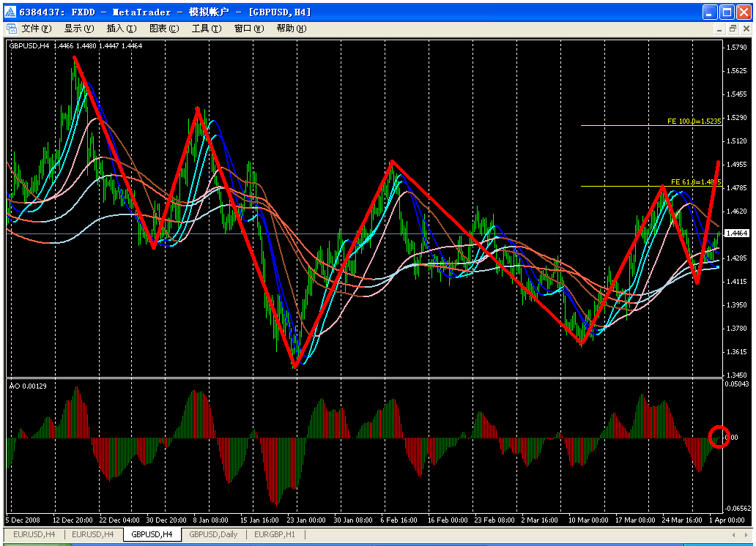Click the MetaTrader icon in the title bar
Image resolution: width=756 pixels, height=546 pixels.
(10, 12)
